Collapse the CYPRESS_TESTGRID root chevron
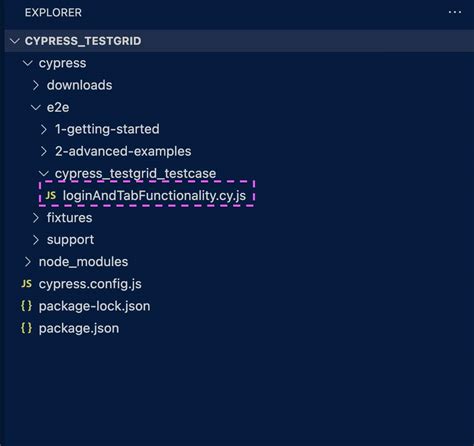This screenshot has width=474, height=446. pyautogui.click(x=15, y=41)
